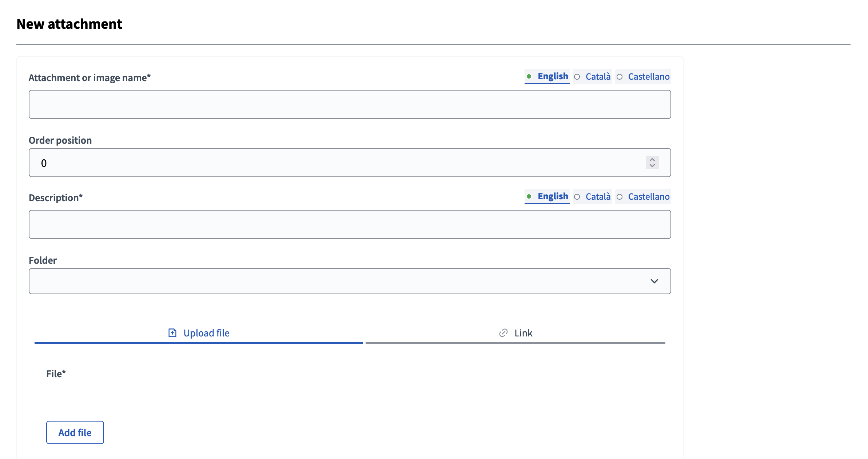Click the upload arrow icon above the active tab underline

tap(172, 332)
